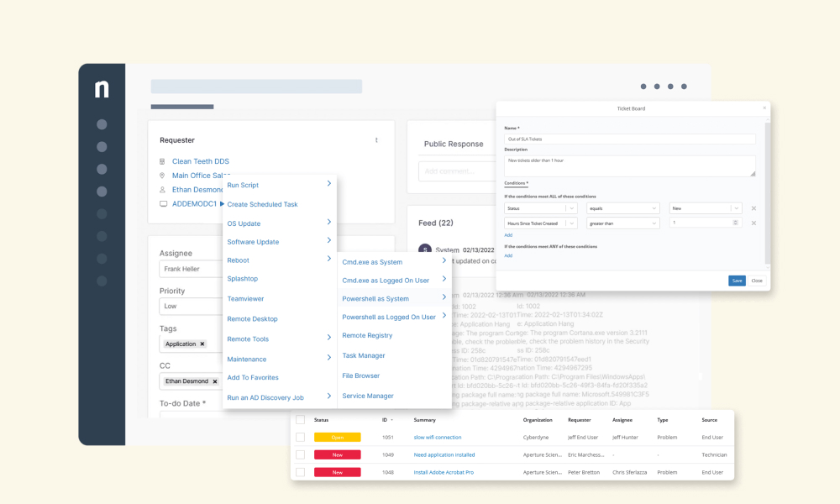Select Remote Desktop menu item
The image size is (840, 504).
(x=252, y=319)
